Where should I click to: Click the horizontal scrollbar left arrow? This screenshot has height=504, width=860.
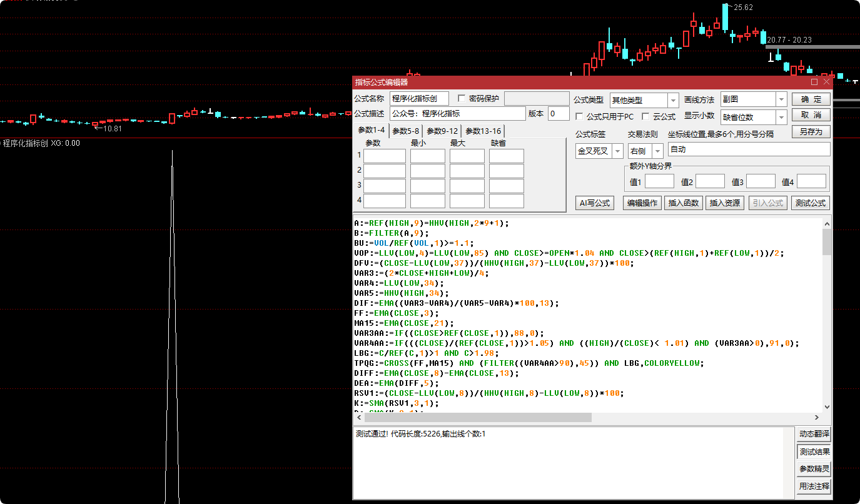[358, 417]
